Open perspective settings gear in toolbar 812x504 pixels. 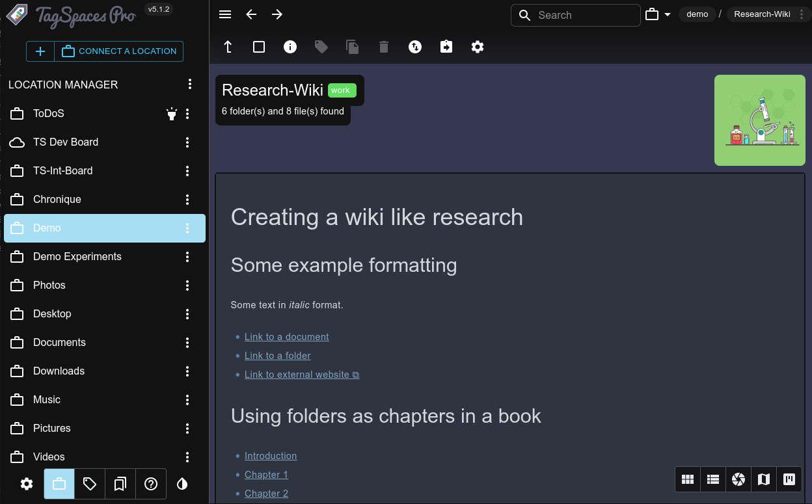click(x=478, y=47)
